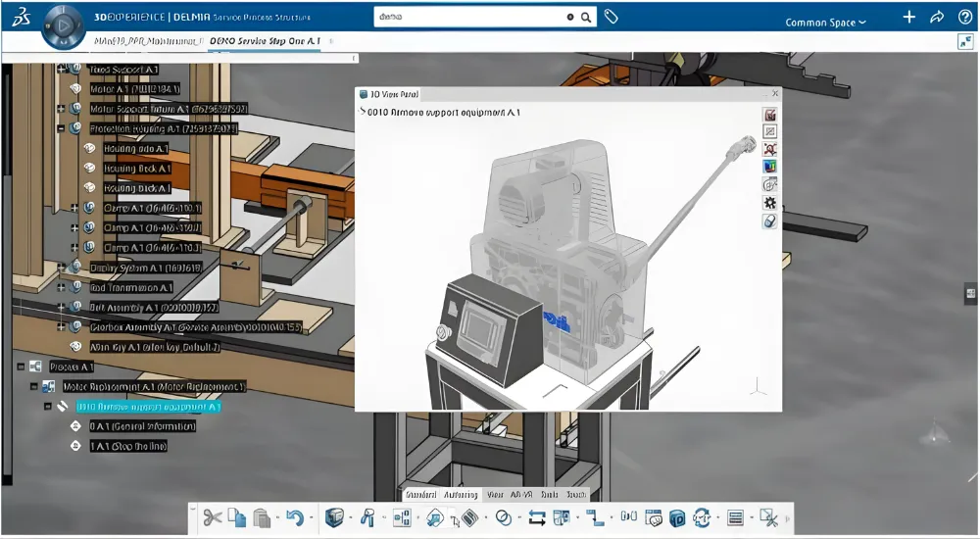Expand the Motor Support Fixture A.1 node
980x539 pixels.
point(61,109)
